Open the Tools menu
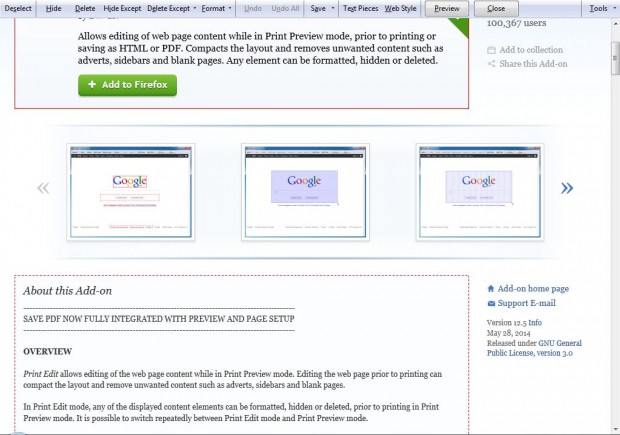The width and height of the screenshot is (620, 435). (x=598, y=8)
